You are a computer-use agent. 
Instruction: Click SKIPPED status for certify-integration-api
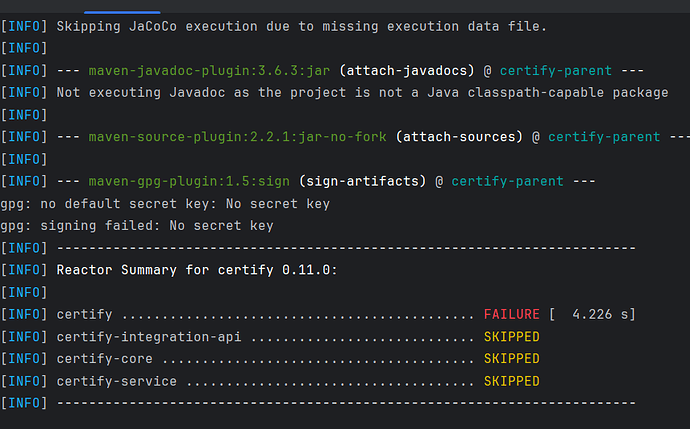pyautogui.click(x=511, y=337)
